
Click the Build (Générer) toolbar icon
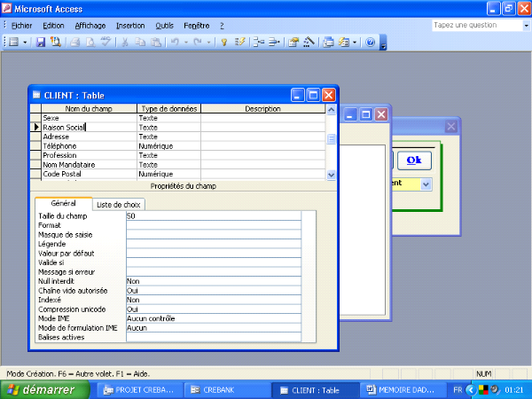[x=309, y=42]
